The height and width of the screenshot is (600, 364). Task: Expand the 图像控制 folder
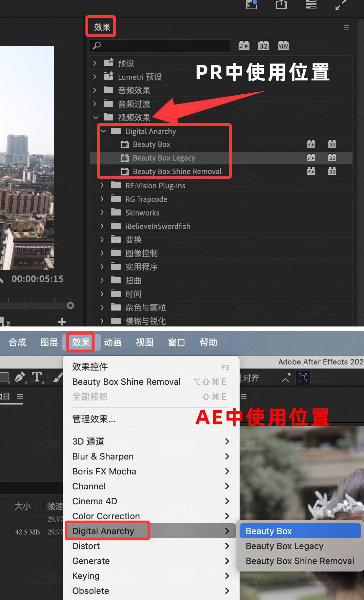(102, 253)
